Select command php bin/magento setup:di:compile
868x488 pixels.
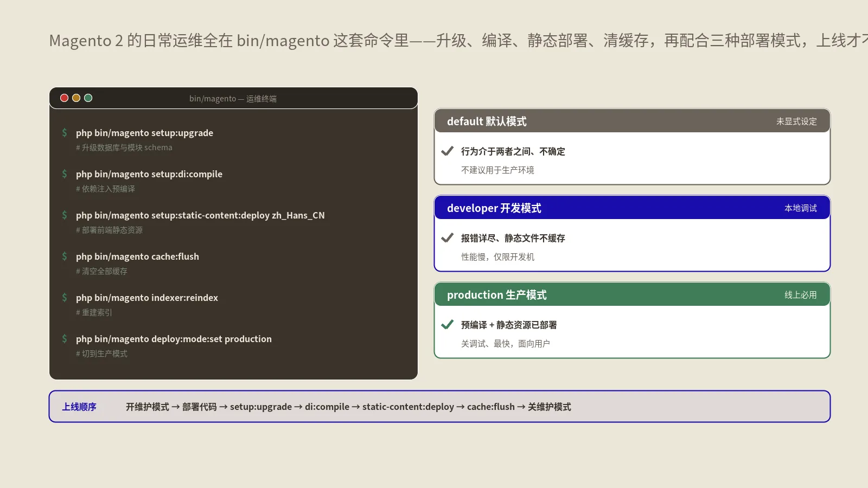coord(149,174)
